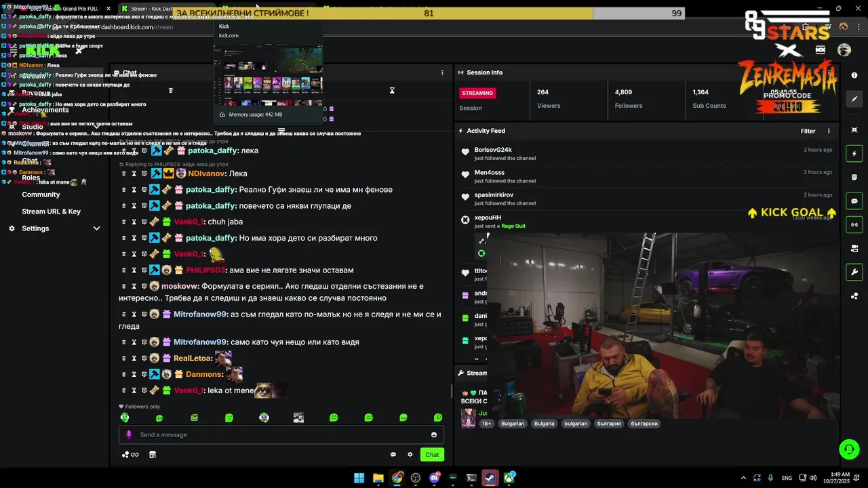Open Chrome's three-dot browser menu
This screenshot has width=868, height=488.
[858, 26]
